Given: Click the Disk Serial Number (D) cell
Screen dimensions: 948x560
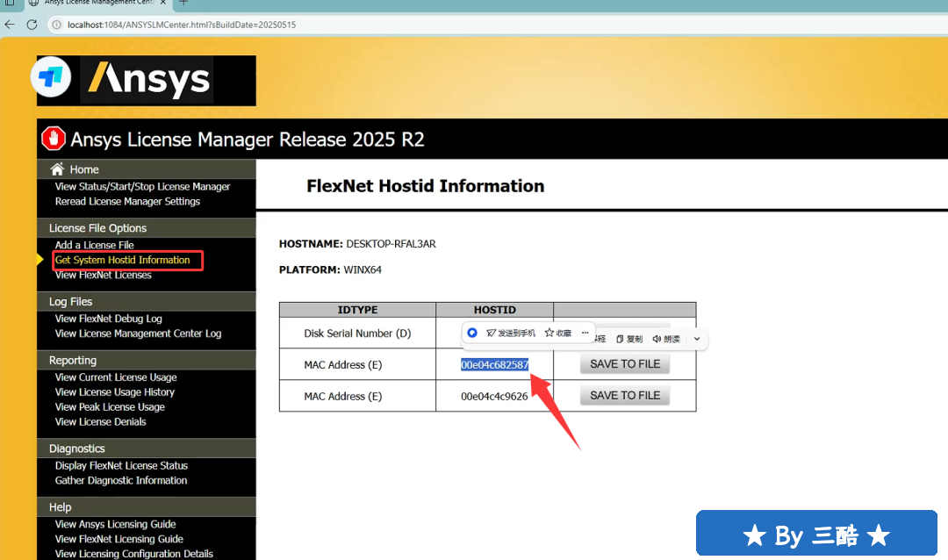Looking at the screenshot, I should tap(357, 334).
